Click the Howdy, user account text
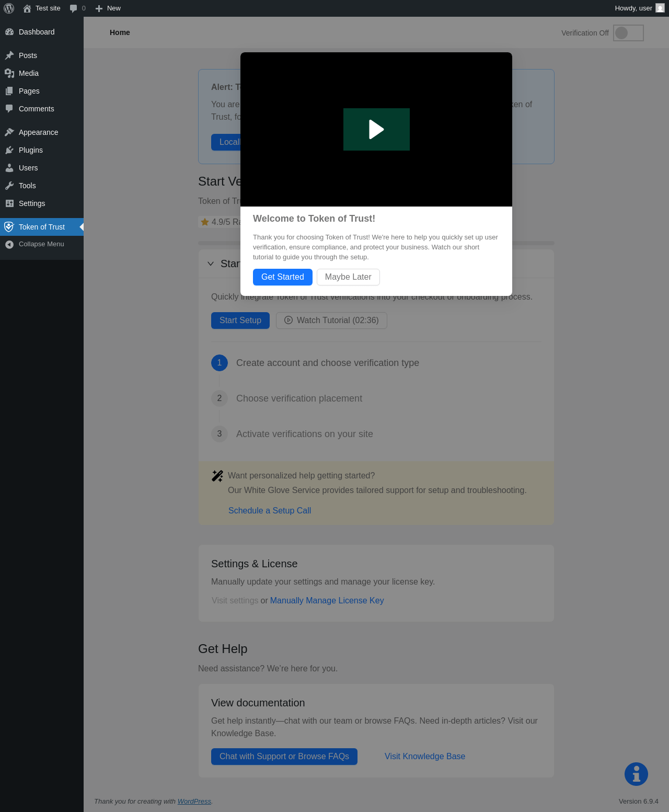Image resolution: width=669 pixels, height=812 pixels. (x=633, y=8)
